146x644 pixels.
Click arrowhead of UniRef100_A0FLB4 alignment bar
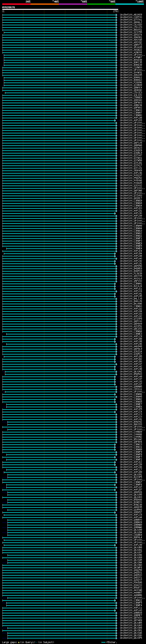click(x=115, y=254)
